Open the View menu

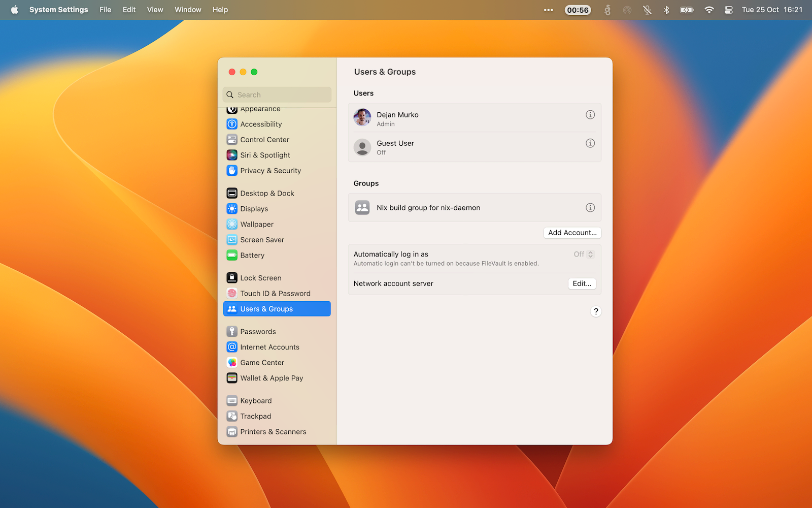point(155,10)
